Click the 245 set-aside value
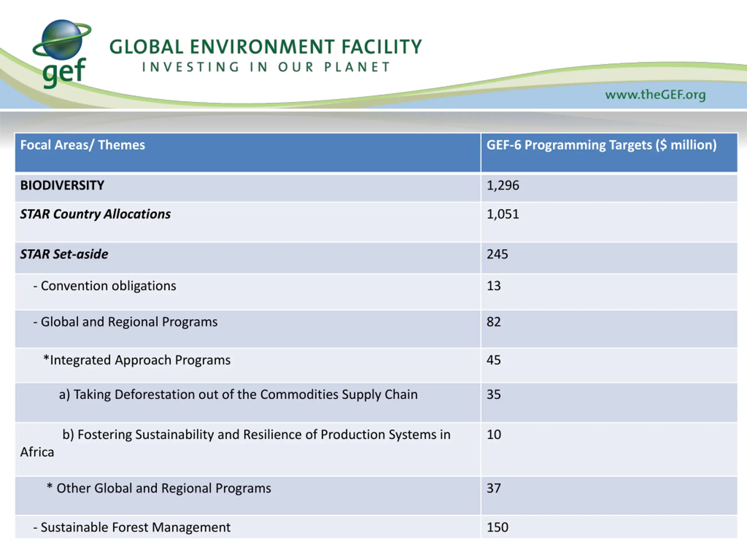747x560 pixels. (497, 254)
